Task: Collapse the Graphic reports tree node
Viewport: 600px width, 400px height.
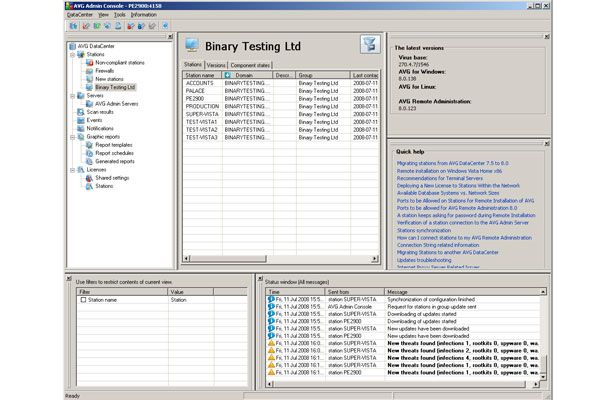Action: coord(72,137)
